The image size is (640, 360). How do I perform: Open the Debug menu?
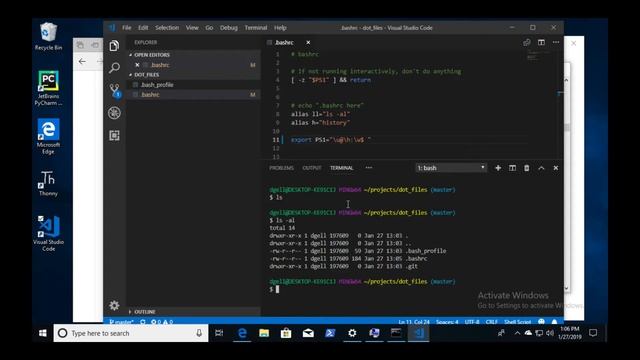(x=229, y=28)
